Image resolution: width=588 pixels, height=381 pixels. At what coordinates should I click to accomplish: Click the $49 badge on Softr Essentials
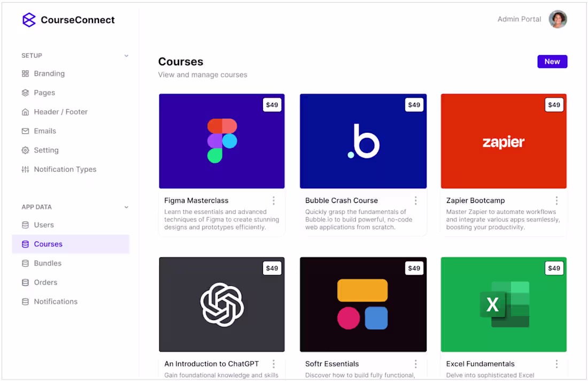point(414,268)
